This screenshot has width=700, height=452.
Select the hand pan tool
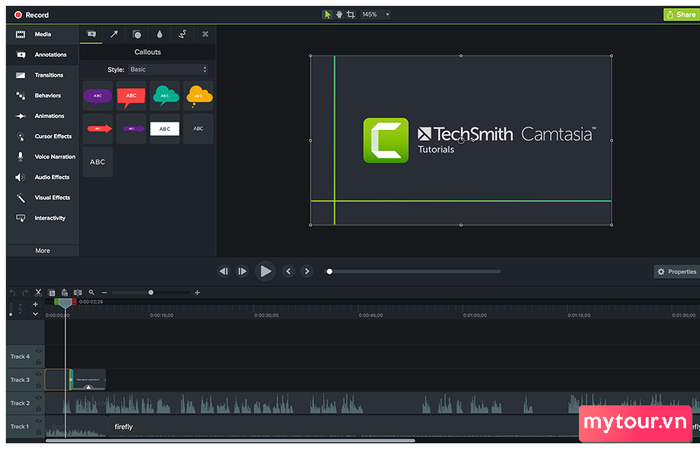[x=339, y=15]
